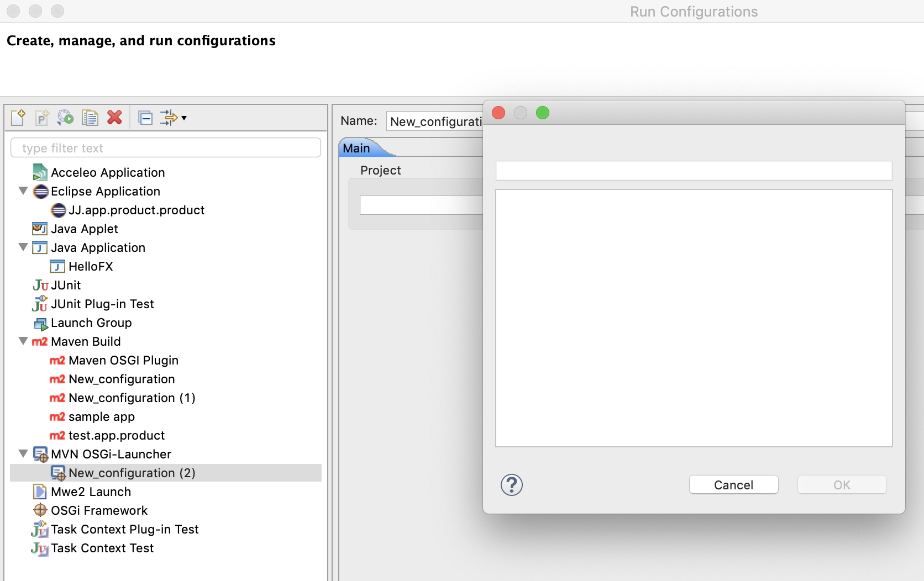Switch to the Main tab
Screen dimensions: 924x581
point(356,148)
